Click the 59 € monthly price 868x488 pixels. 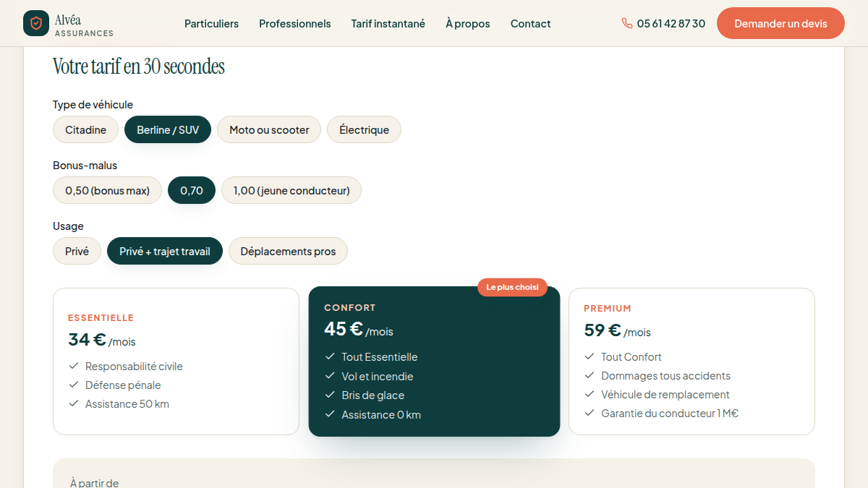point(617,330)
